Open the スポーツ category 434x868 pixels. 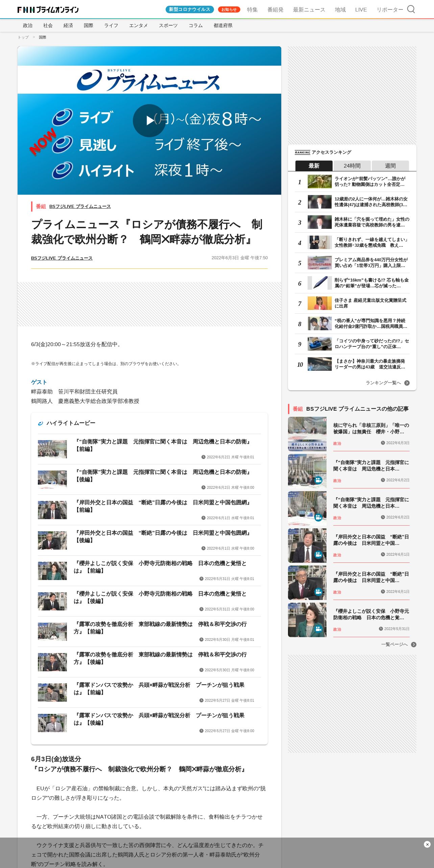168,25
